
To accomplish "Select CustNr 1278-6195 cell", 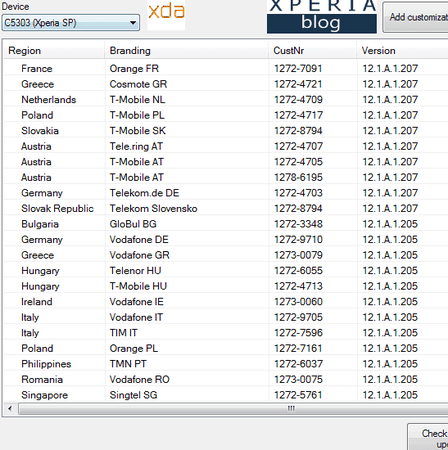I will 298,177.
